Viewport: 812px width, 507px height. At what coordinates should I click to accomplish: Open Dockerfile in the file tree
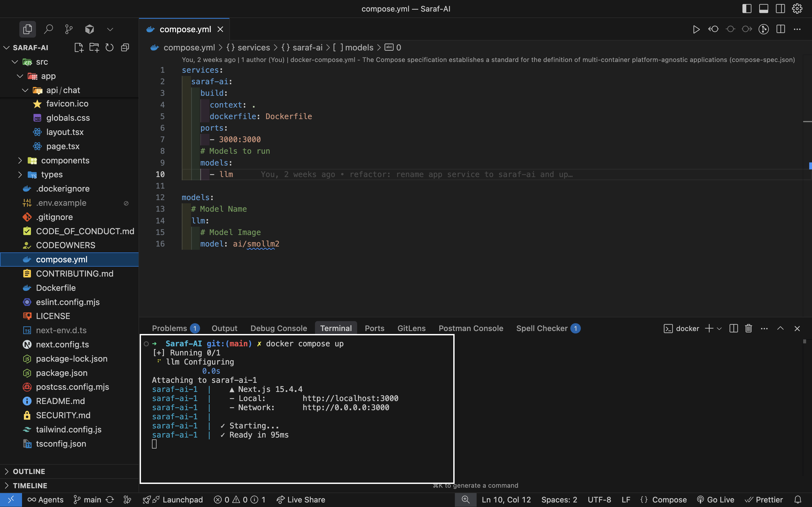(56, 288)
